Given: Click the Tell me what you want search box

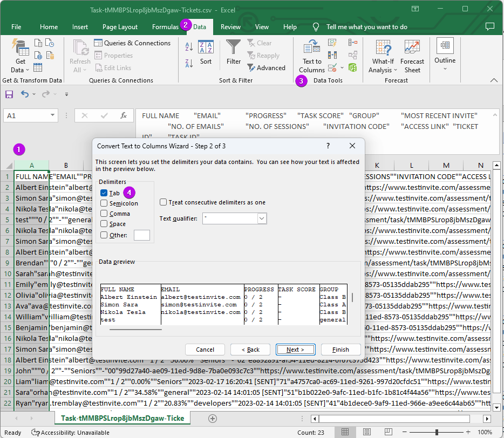Looking at the screenshot, I should coord(367,27).
